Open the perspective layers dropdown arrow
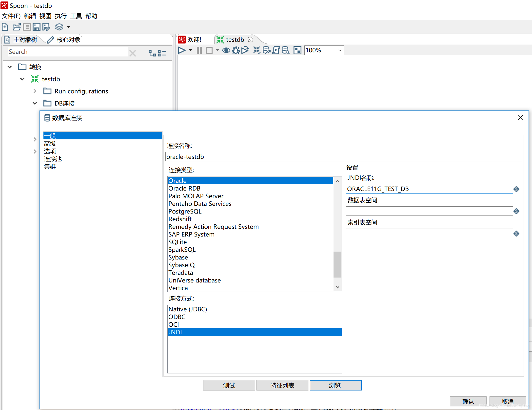This screenshot has height=410, width=532. pos(68,27)
